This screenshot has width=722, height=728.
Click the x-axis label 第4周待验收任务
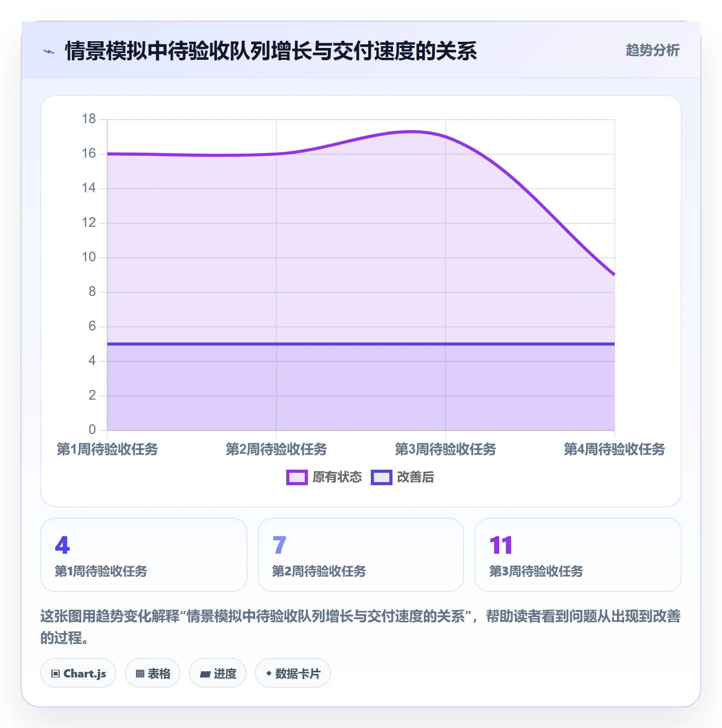point(614,449)
